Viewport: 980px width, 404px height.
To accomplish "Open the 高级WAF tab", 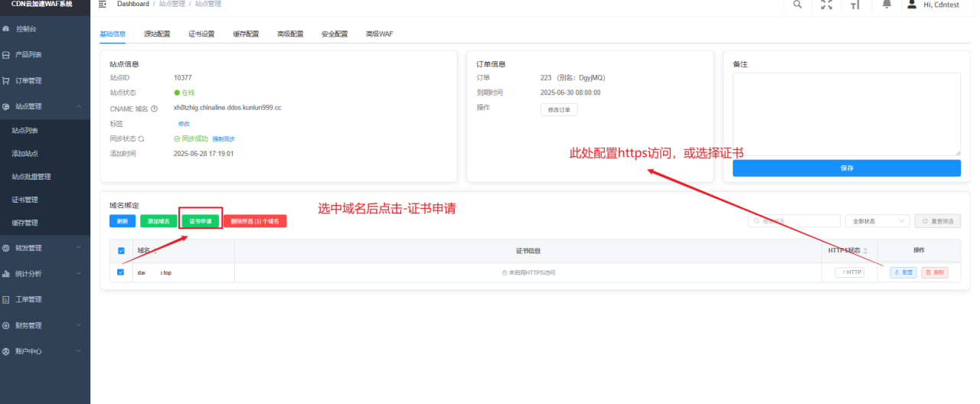I will point(379,34).
